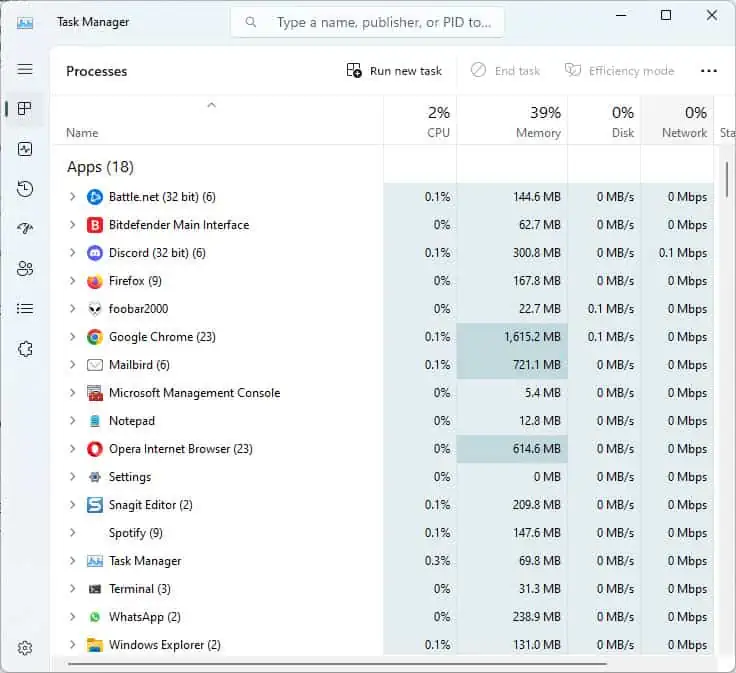Image resolution: width=736 pixels, height=673 pixels.
Task: Select the Microsoft Management Console row
Action: tap(383, 393)
